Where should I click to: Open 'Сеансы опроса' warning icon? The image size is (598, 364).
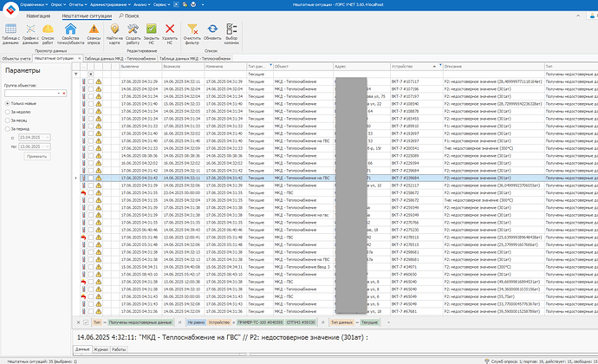pyautogui.click(x=94, y=34)
